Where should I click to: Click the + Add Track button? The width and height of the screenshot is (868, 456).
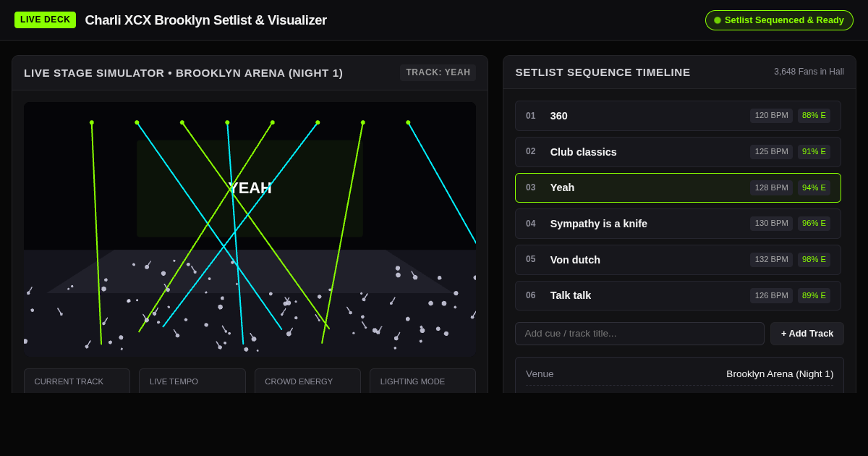(x=807, y=334)
